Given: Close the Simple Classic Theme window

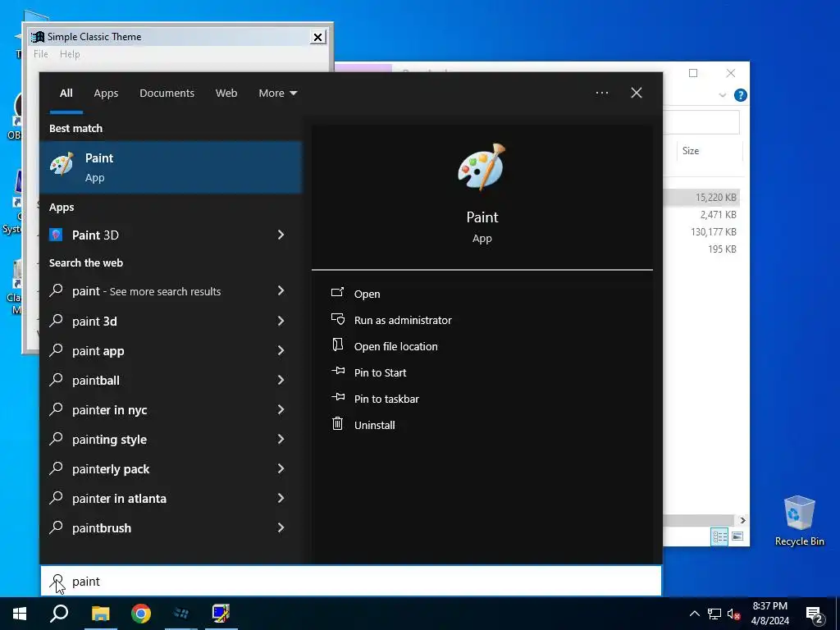Looking at the screenshot, I should 317,37.
